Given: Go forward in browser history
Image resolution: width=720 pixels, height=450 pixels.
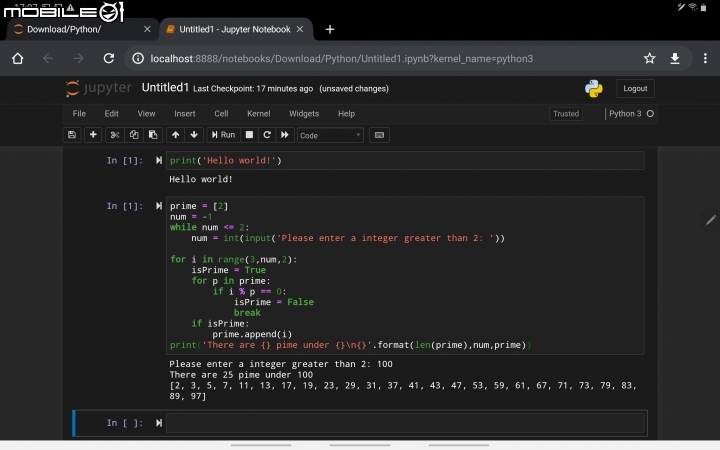Looking at the screenshot, I should point(79,59).
